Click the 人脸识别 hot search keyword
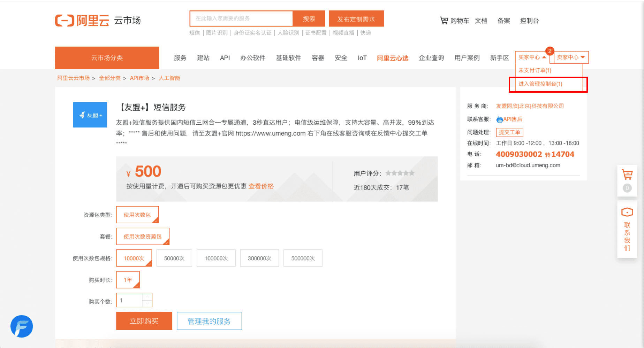The height and width of the screenshot is (348, 644). [x=288, y=33]
